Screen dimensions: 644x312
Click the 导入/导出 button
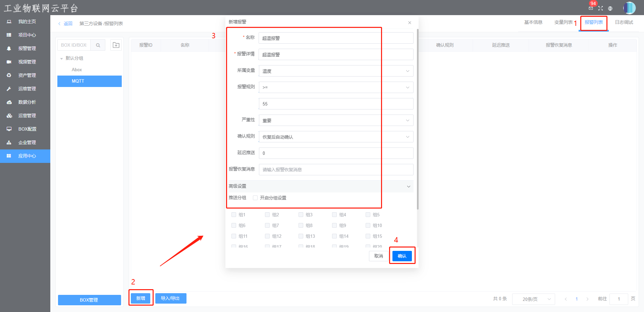[x=170, y=298]
